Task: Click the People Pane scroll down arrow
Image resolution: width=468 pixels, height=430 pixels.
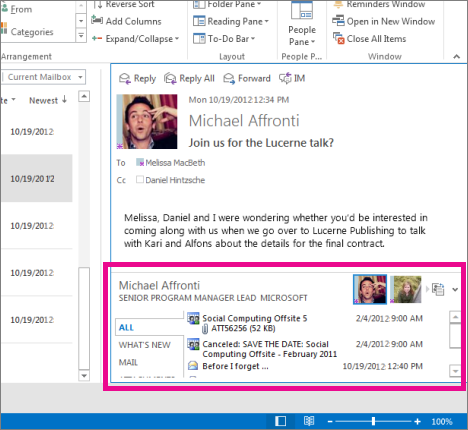Action: [x=455, y=370]
